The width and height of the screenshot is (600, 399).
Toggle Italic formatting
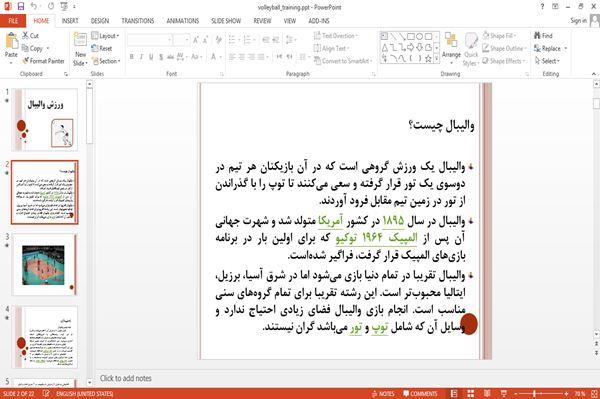141,57
